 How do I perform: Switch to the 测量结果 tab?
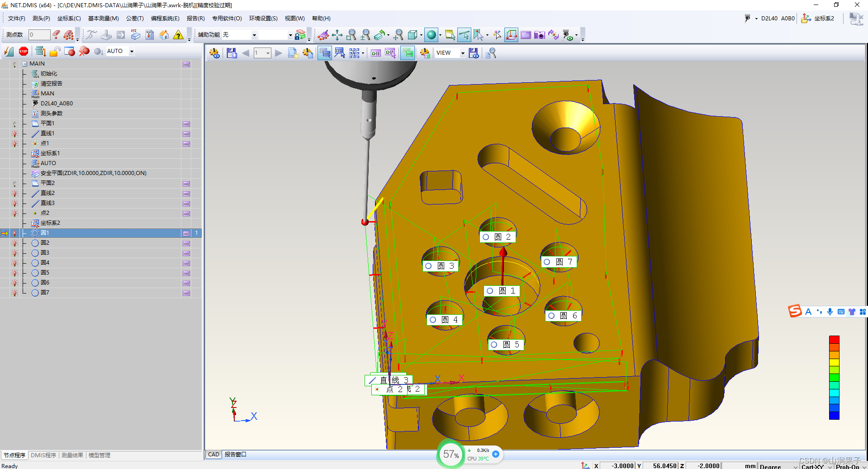(72, 455)
